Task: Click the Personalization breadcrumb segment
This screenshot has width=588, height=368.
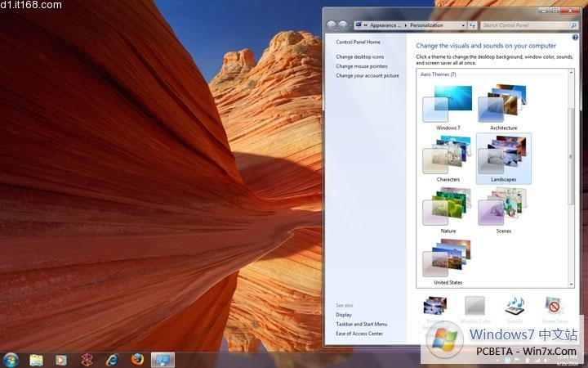Action: (x=426, y=25)
